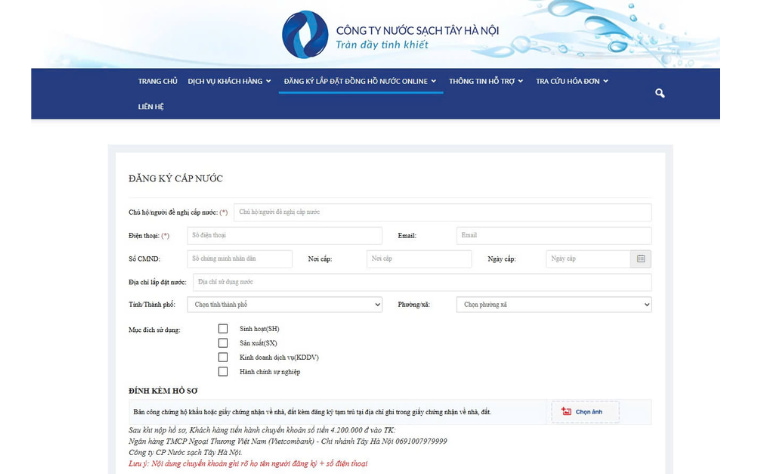768x474 pixels.
Task: Open the Chọn tỉnh thành phố dropdown
Action: coord(285,305)
